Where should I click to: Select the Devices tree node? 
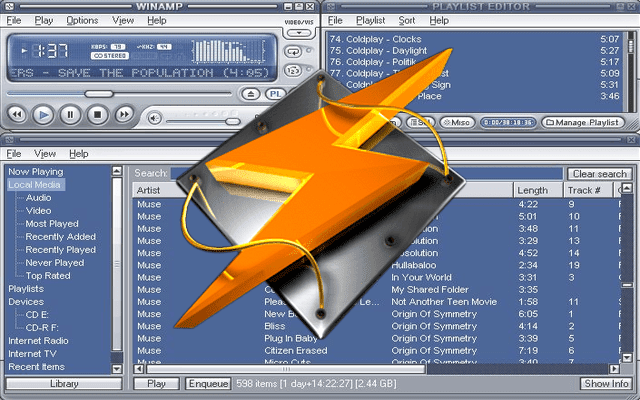[x=26, y=302]
